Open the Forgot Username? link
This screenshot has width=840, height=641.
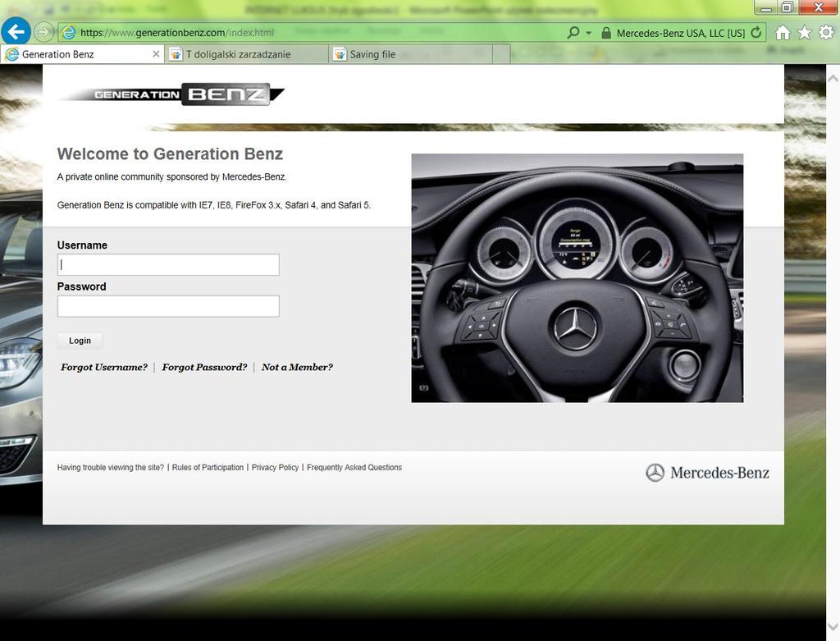[x=104, y=367]
